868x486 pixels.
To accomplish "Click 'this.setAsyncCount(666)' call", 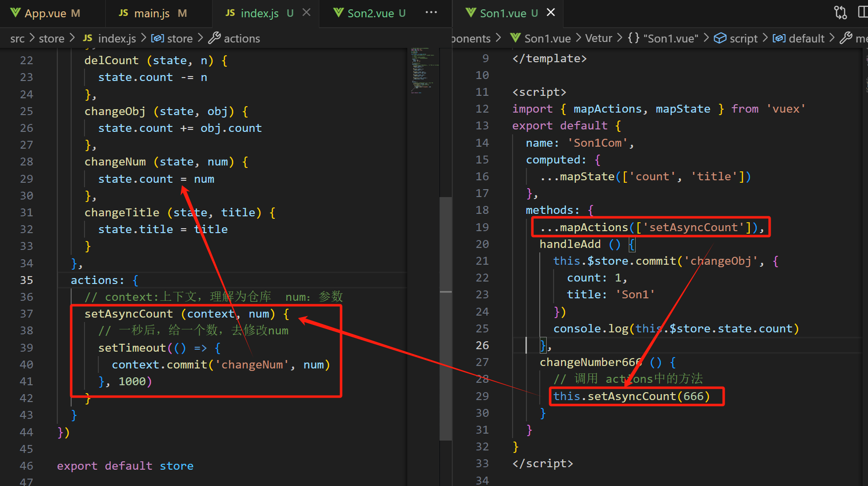I will click(631, 396).
